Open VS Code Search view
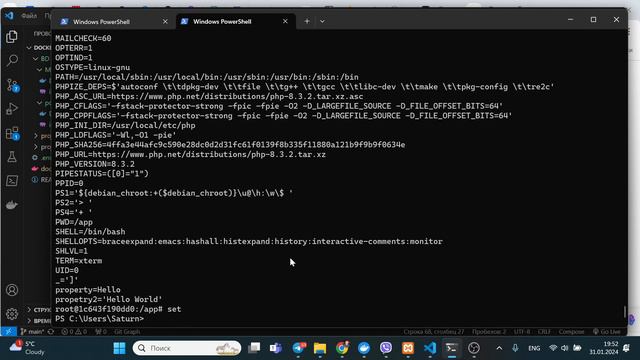 click(x=12, y=61)
